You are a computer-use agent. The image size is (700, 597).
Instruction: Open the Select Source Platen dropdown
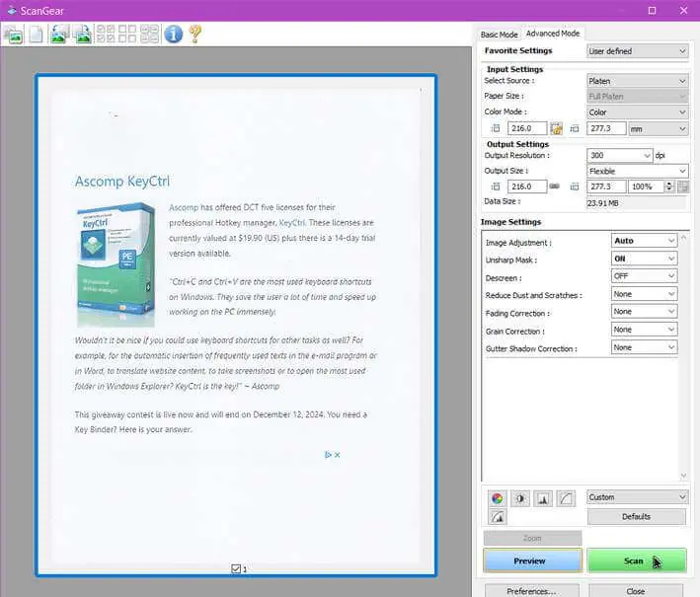pos(637,81)
